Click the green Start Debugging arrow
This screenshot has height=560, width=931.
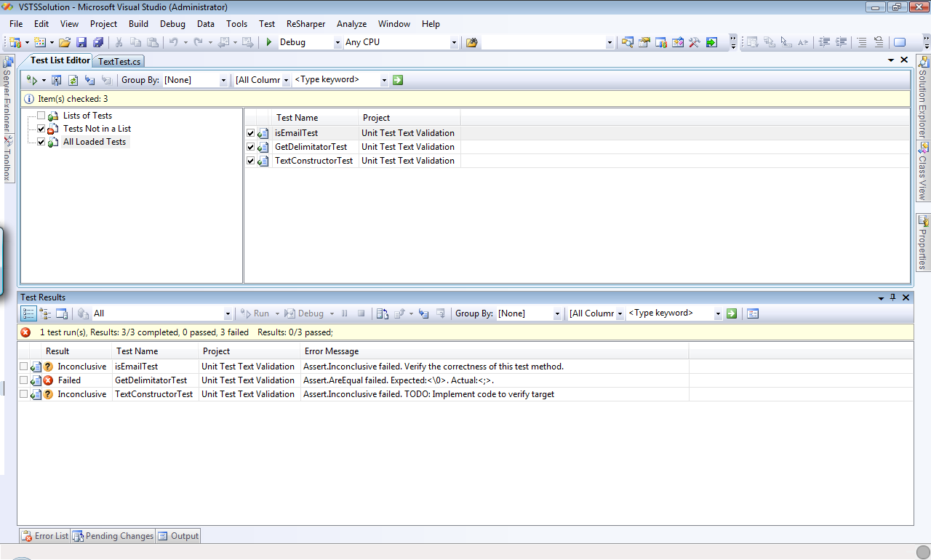click(x=269, y=42)
